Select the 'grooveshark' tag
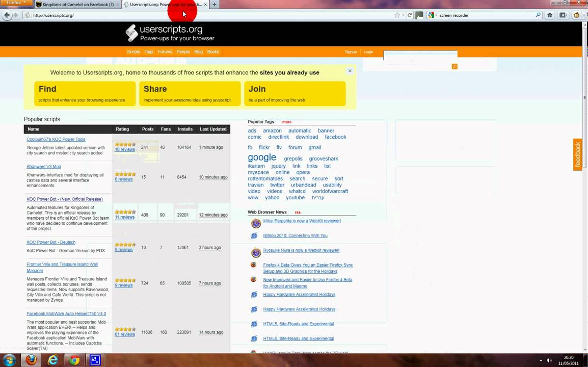The height and width of the screenshot is (367, 588). click(324, 159)
